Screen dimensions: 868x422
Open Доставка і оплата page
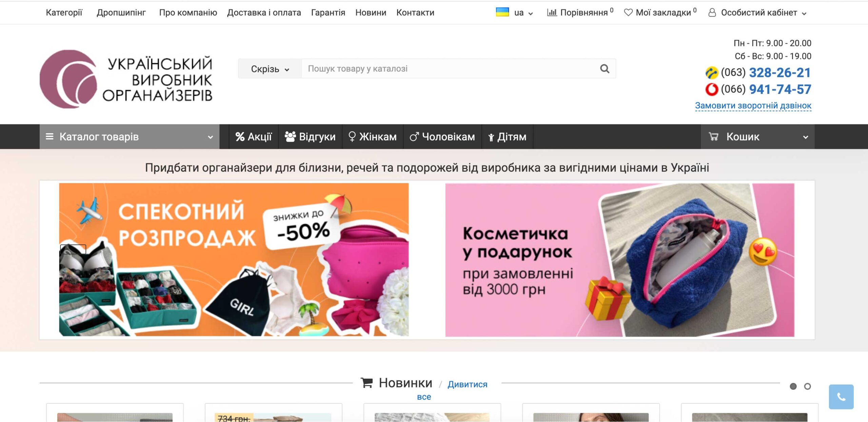[x=264, y=13]
